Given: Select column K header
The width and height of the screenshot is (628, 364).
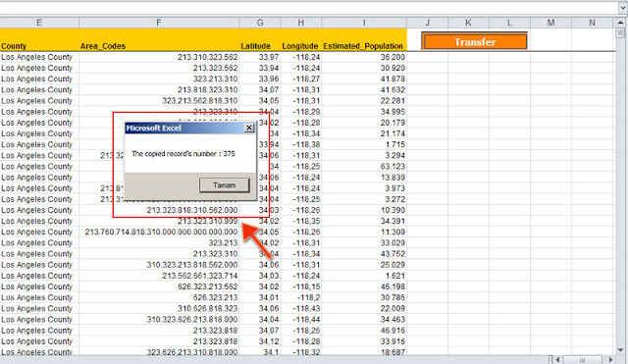Looking at the screenshot, I should click(x=468, y=23).
